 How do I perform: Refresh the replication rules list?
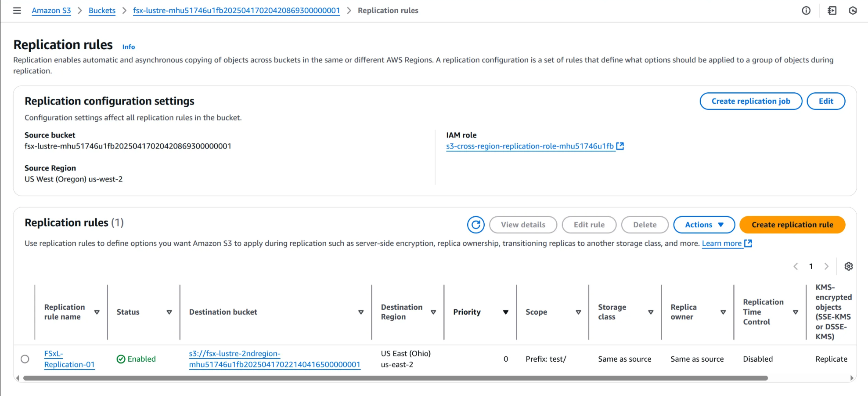click(x=475, y=225)
